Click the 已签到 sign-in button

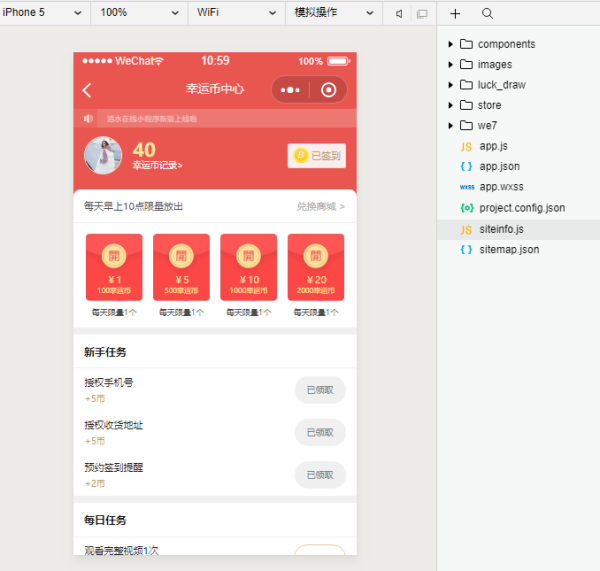click(x=316, y=155)
